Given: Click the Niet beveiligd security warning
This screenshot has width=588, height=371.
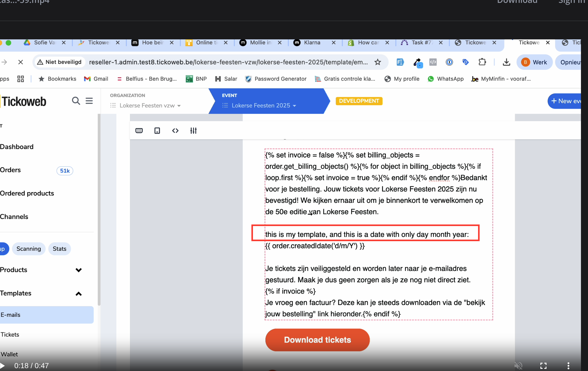Looking at the screenshot, I should point(60,62).
